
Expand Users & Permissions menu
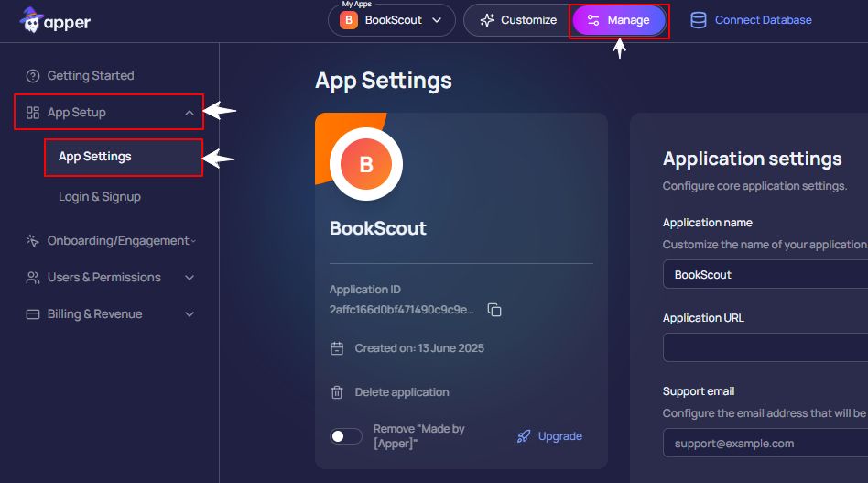coord(190,278)
